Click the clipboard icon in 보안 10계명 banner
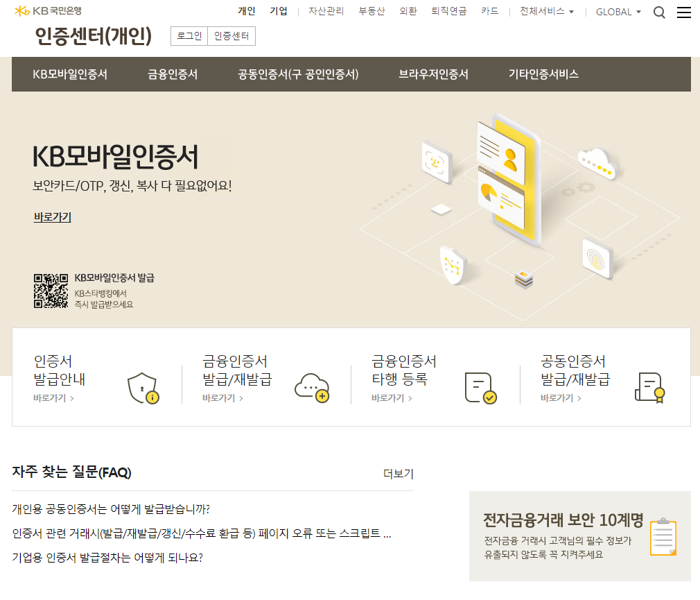This screenshot has height=600, width=700. click(x=663, y=537)
